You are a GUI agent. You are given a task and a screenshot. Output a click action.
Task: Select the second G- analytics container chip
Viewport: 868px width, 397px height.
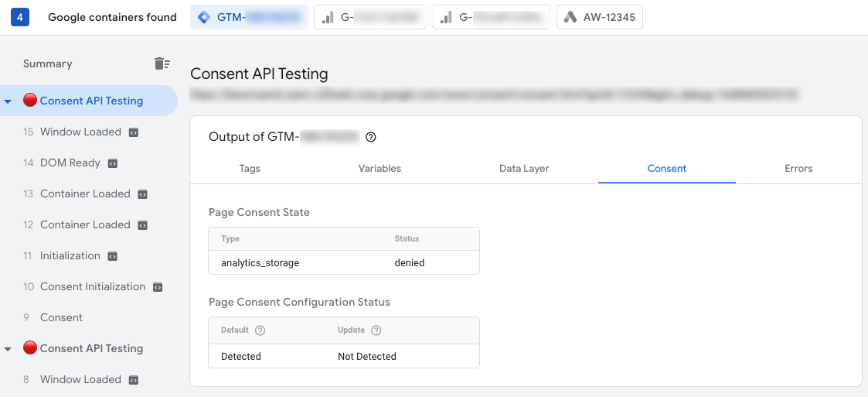click(491, 17)
